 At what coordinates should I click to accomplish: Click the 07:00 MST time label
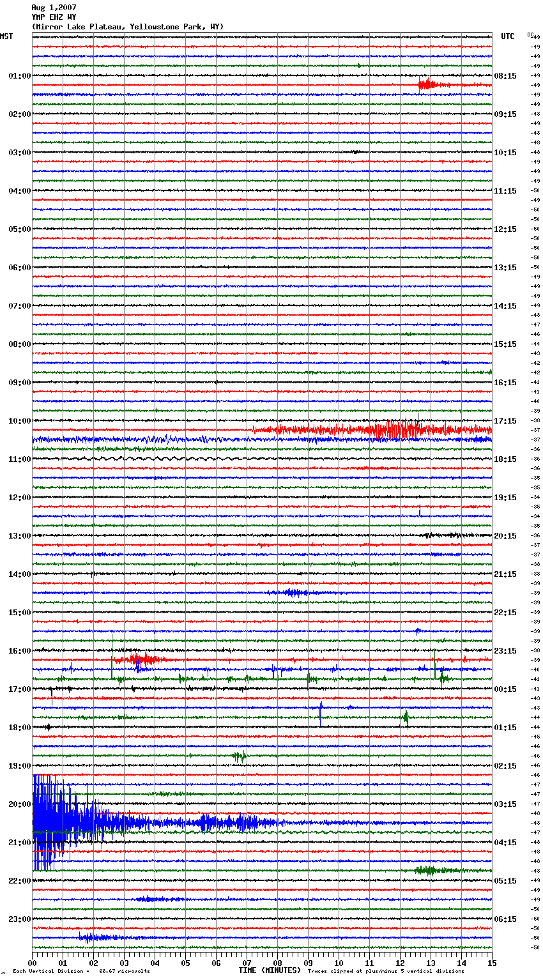19,306
